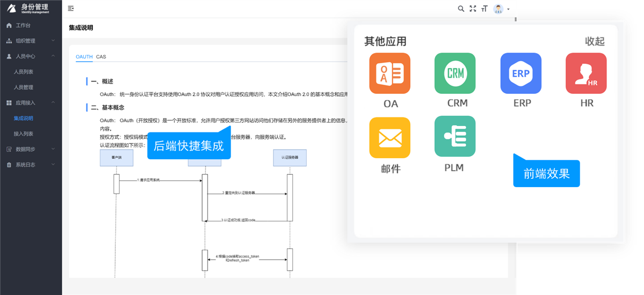Viewport: 644px width, 295px height.
Task: Open the OA application icon
Action: tap(390, 73)
